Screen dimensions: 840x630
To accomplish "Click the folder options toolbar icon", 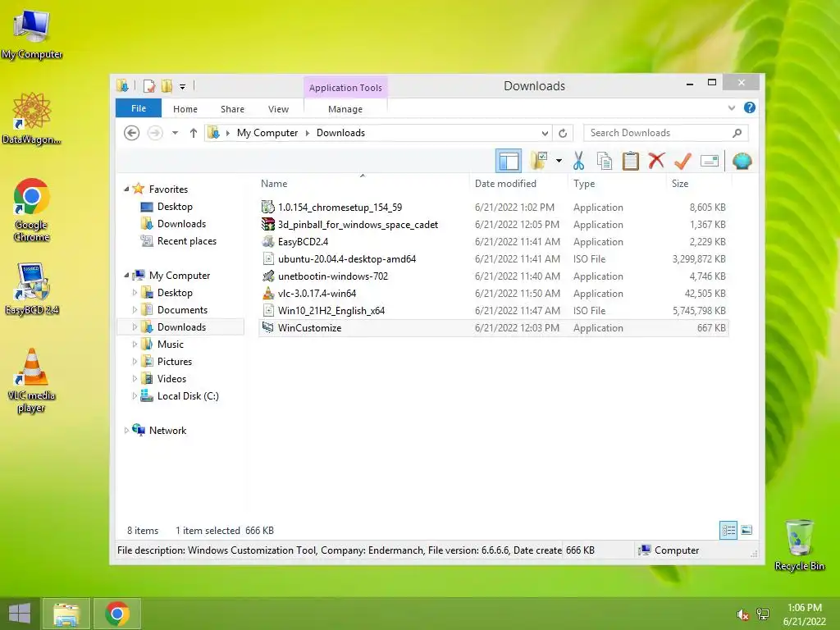I will click(539, 161).
